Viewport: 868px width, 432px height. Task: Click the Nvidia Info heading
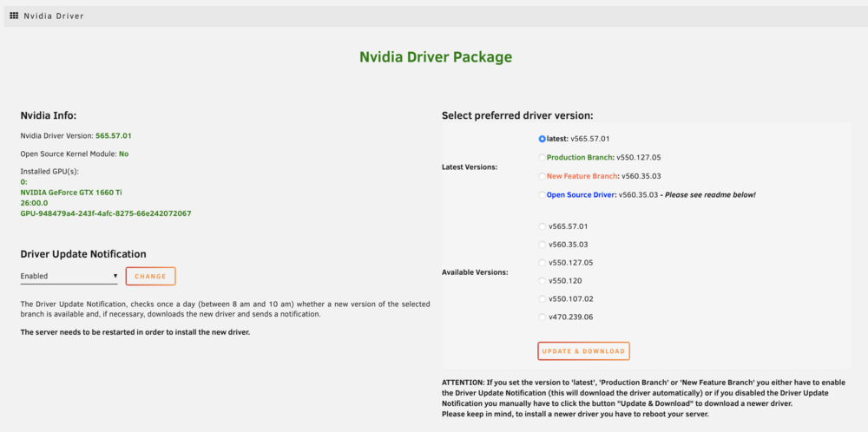(x=48, y=115)
